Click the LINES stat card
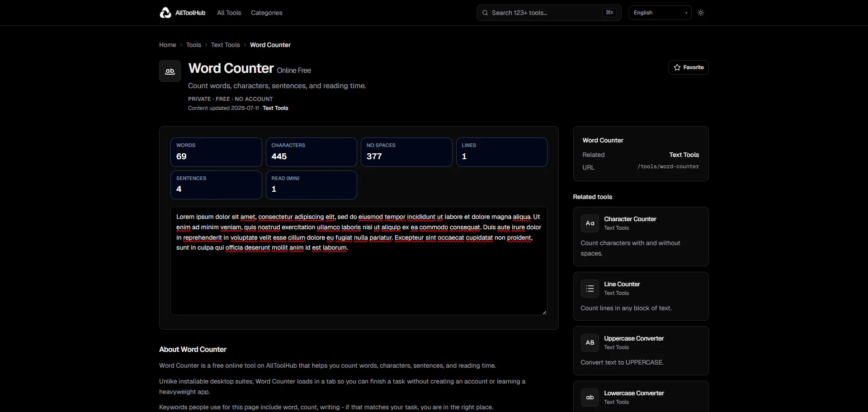This screenshot has height=412, width=868. coord(502,152)
